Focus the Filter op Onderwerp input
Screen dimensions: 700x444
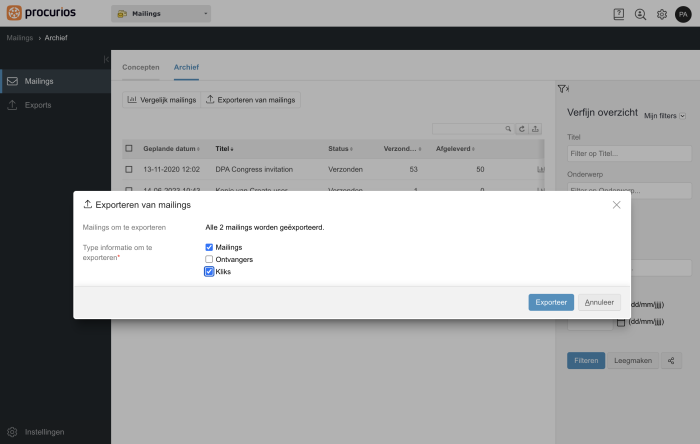(629, 191)
